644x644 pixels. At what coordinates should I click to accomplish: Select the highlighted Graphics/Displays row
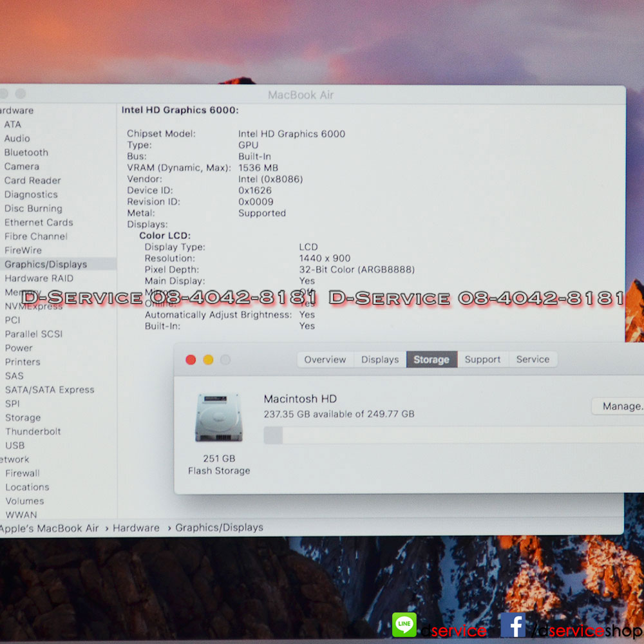[57, 264]
